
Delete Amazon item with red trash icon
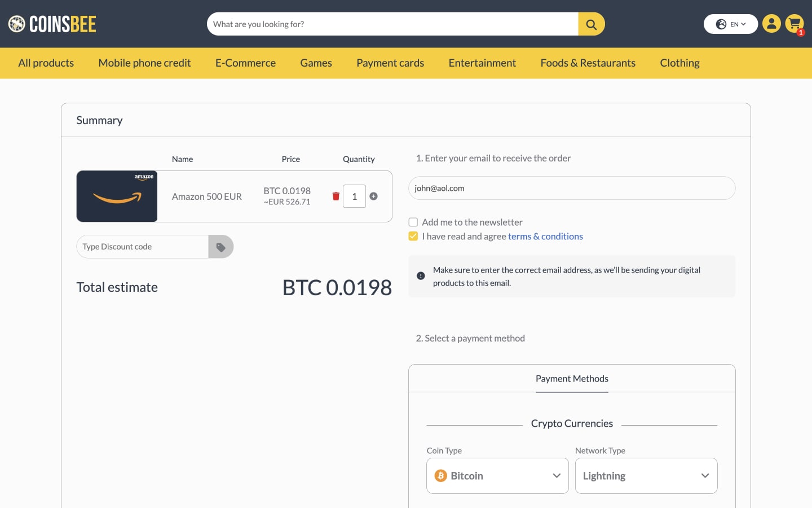pos(336,196)
